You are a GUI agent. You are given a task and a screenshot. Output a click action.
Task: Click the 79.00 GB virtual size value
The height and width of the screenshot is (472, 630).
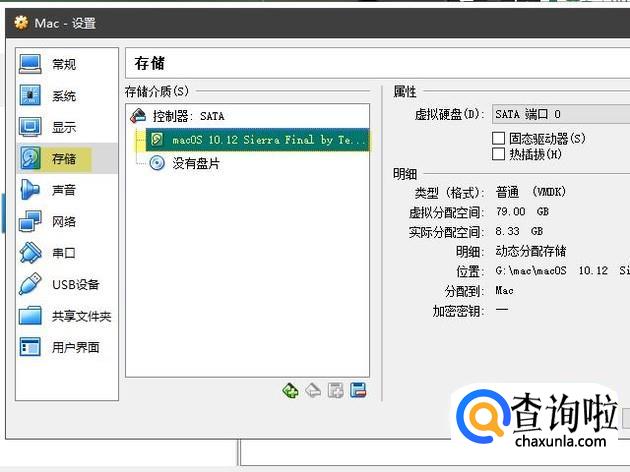point(522,211)
